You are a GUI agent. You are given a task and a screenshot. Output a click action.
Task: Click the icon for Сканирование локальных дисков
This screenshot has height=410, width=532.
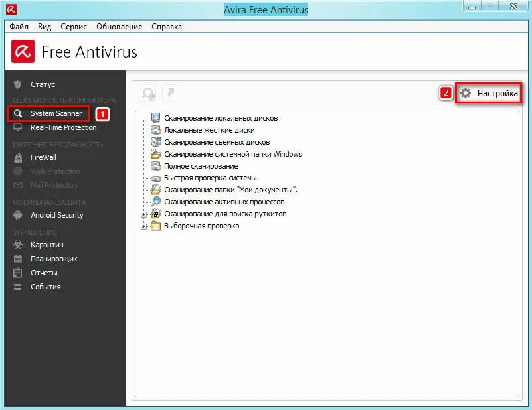point(155,118)
